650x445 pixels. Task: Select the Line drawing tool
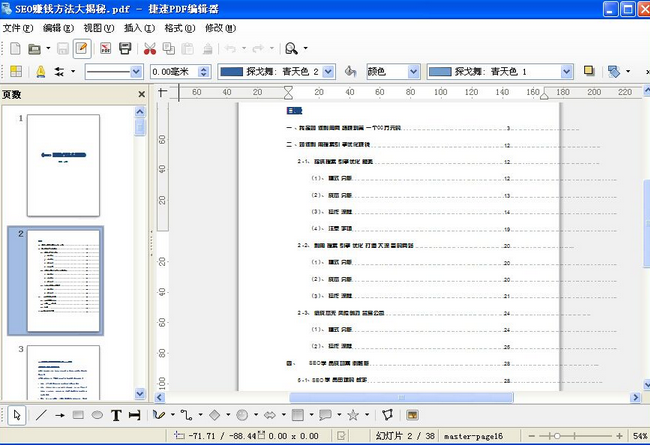(x=41, y=415)
